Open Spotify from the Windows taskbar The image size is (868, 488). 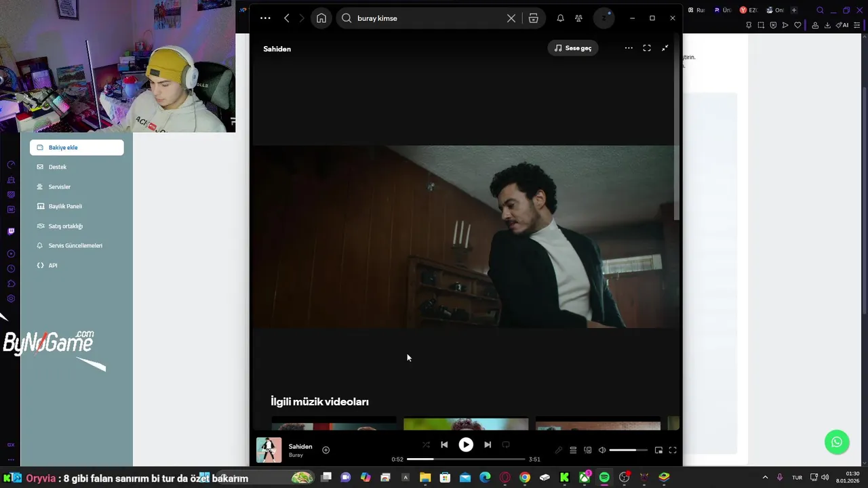coord(604,478)
